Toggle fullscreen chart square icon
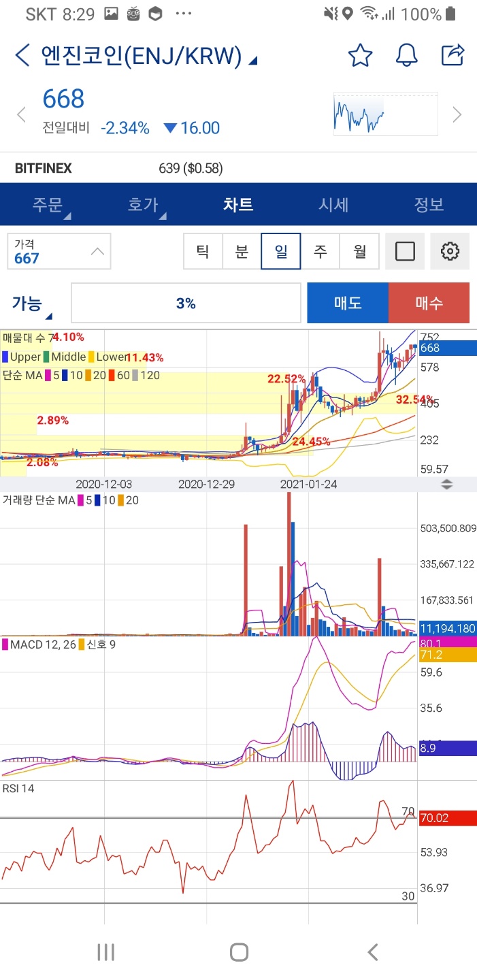This screenshot has width=477, height=980. coord(405,251)
